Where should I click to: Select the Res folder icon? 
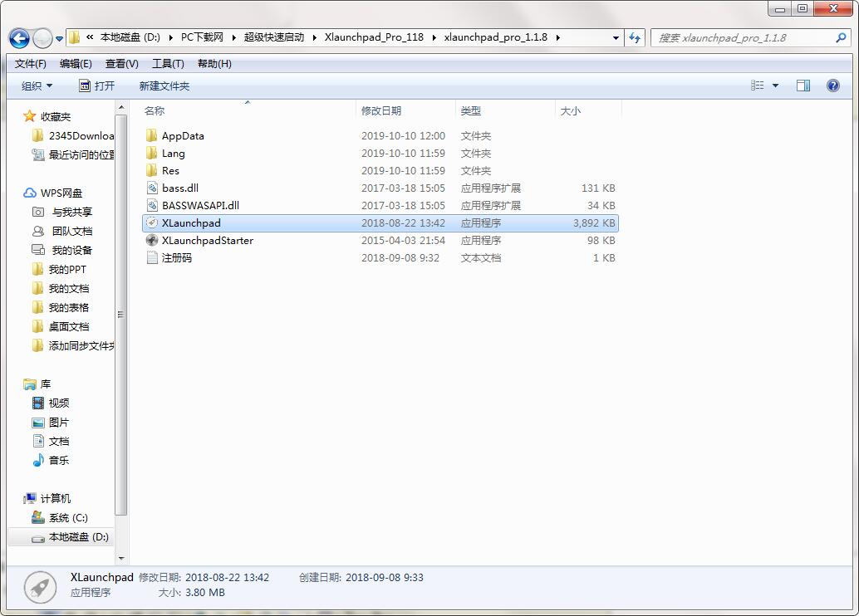152,171
